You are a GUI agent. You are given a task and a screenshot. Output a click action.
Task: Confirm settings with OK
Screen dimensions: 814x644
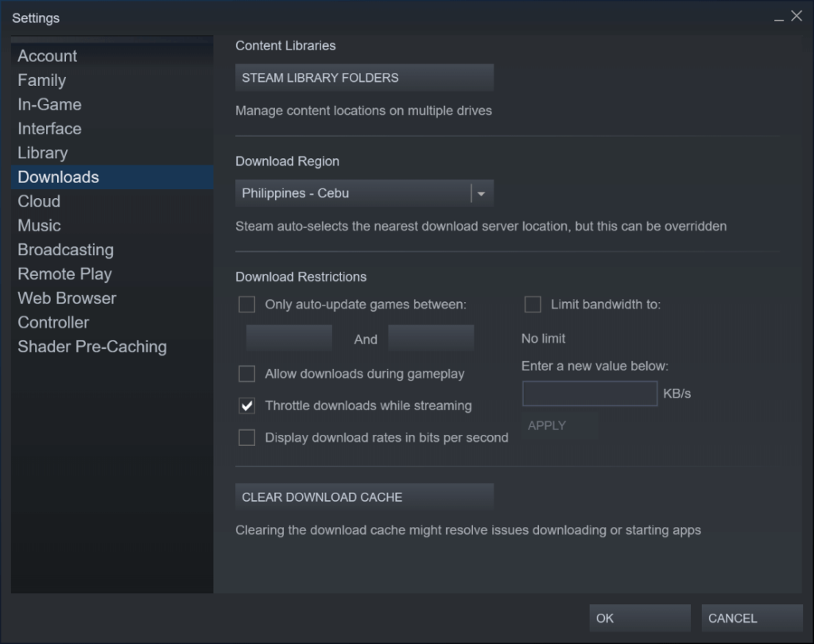point(639,618)
